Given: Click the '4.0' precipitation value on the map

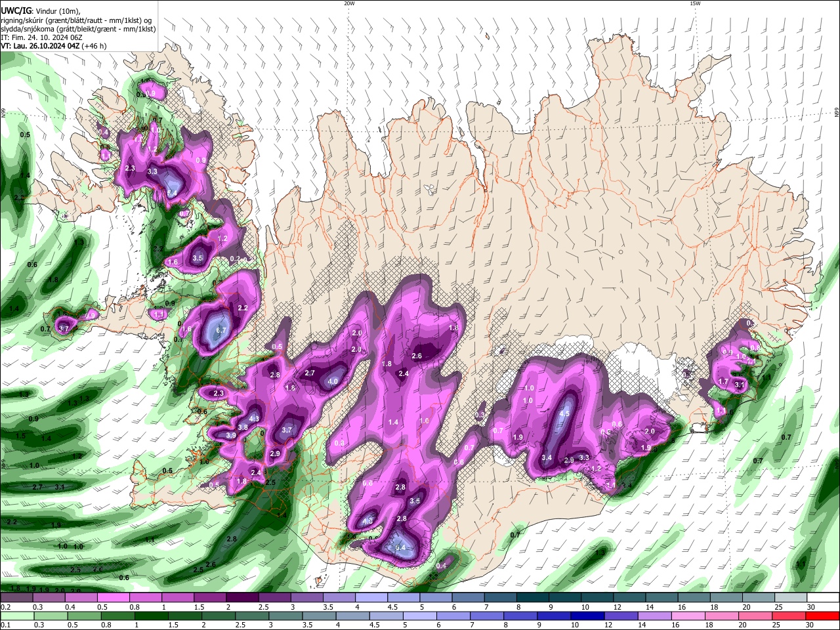Looking at the screenshot, I should pyautogui.click(x=333, y=381).
